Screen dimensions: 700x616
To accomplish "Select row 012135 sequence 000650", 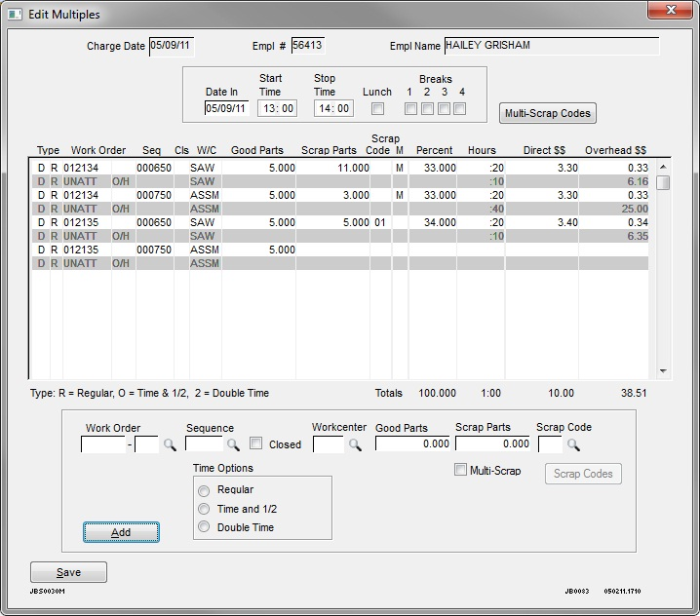I will (x=340, y=222).
